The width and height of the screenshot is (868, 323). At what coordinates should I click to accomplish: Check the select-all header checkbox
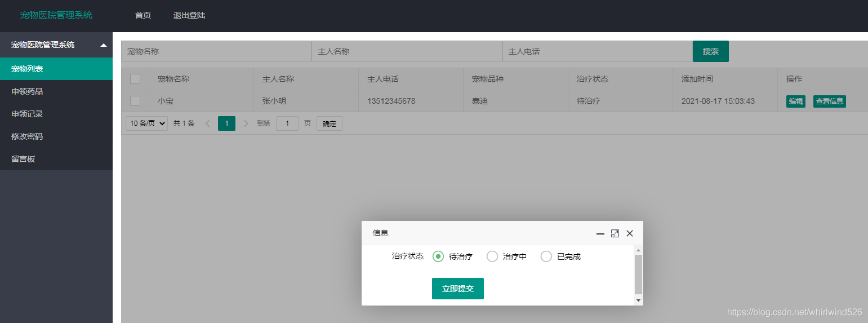tap(135, 79)
